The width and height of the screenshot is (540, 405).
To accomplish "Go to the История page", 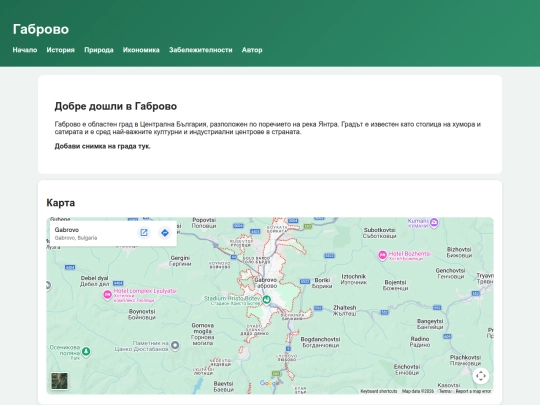I will click(61, 50).
